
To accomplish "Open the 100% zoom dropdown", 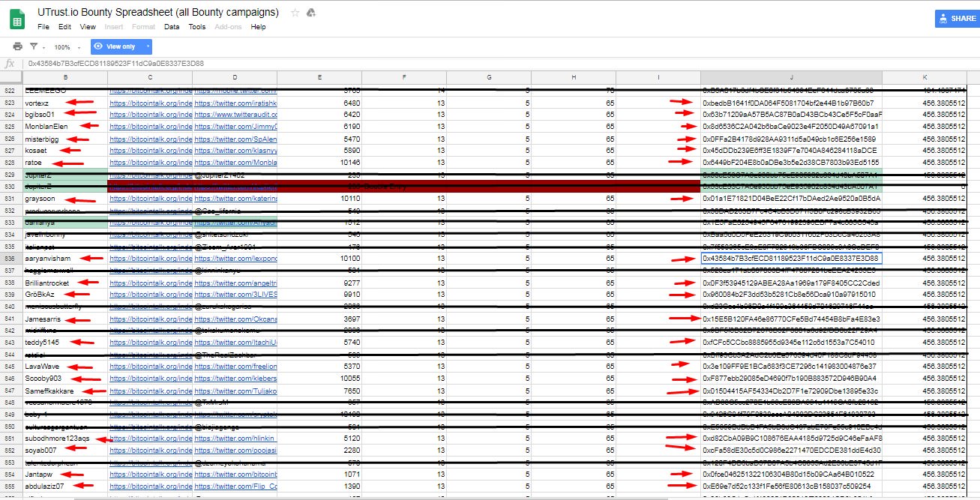I will pos(67,47).
